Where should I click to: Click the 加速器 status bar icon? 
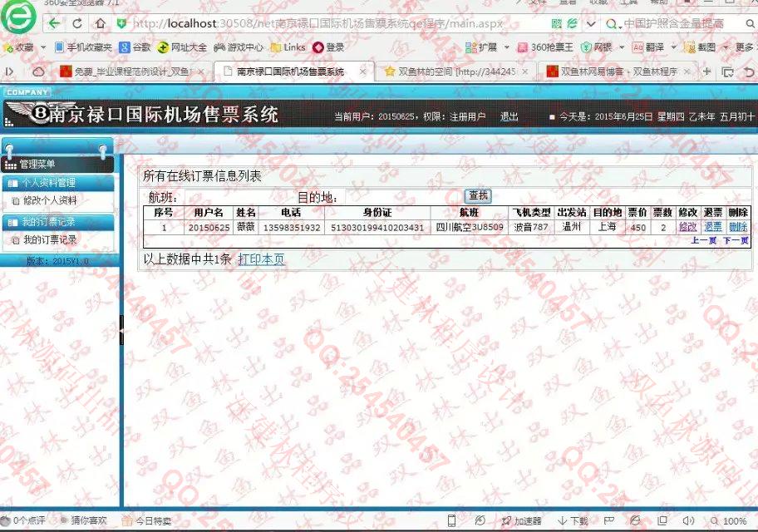coord(521,521)
